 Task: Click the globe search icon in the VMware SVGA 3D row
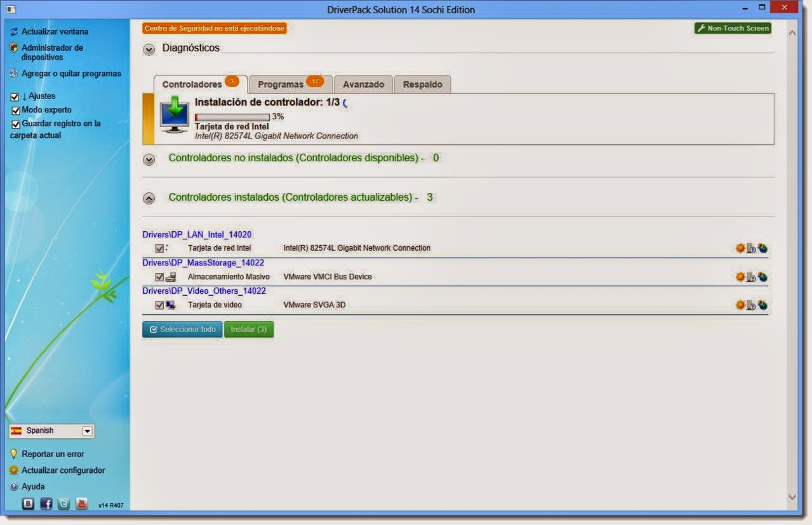762,305
